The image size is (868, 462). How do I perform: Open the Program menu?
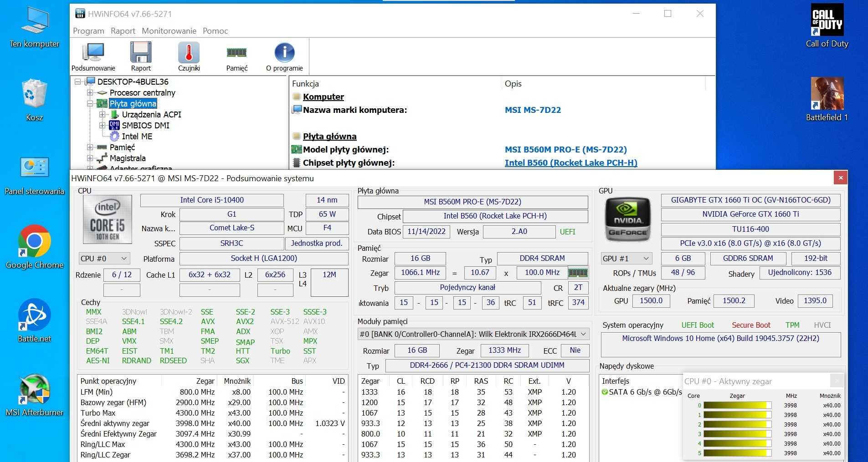click(88, 31)
